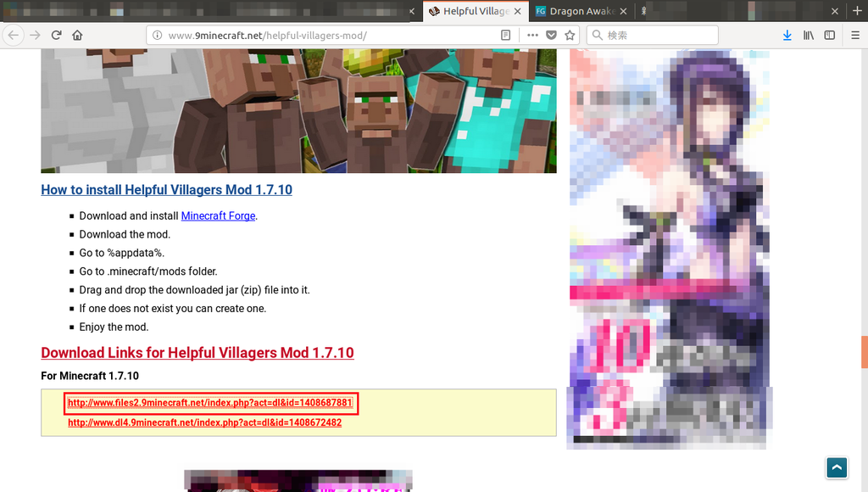Screen dimensions: 868x492
Task: Click the villagers mod screenshot image
Action: point(298,111)
